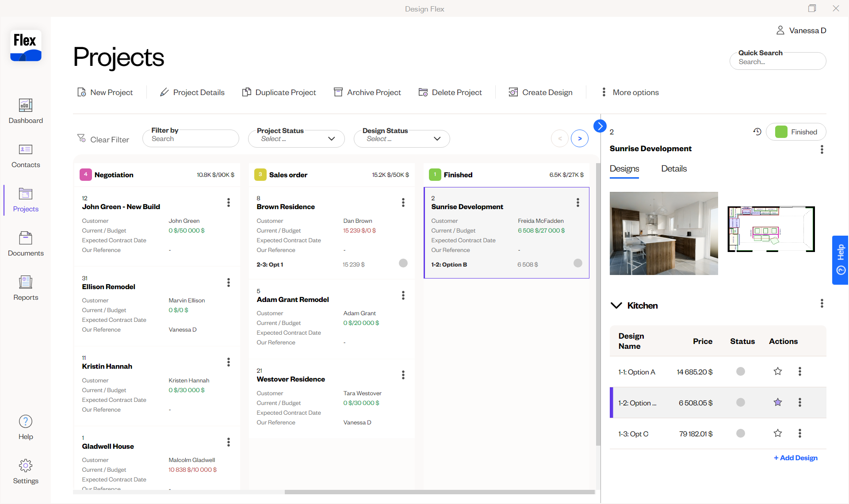Toggle status dot on Sunrise Development card
The image size is (849, 504).
[x=578, y=263]
